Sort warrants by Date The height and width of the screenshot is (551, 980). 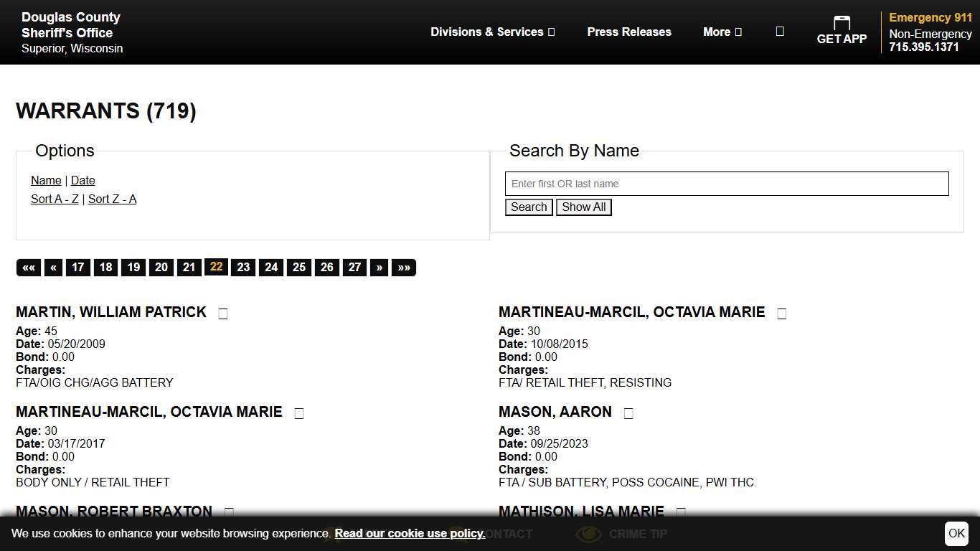pyautogui.click(x=83, y=181)
